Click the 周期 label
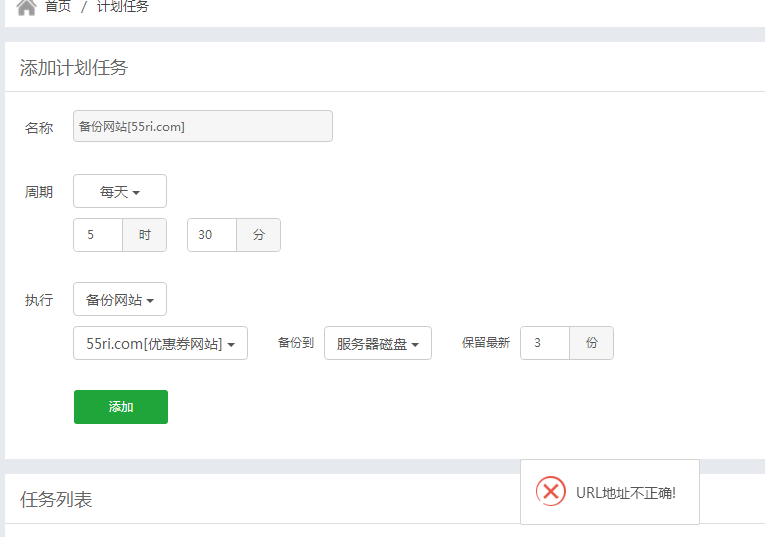Viewport: 765px width, 537px height. coord(39,192)
